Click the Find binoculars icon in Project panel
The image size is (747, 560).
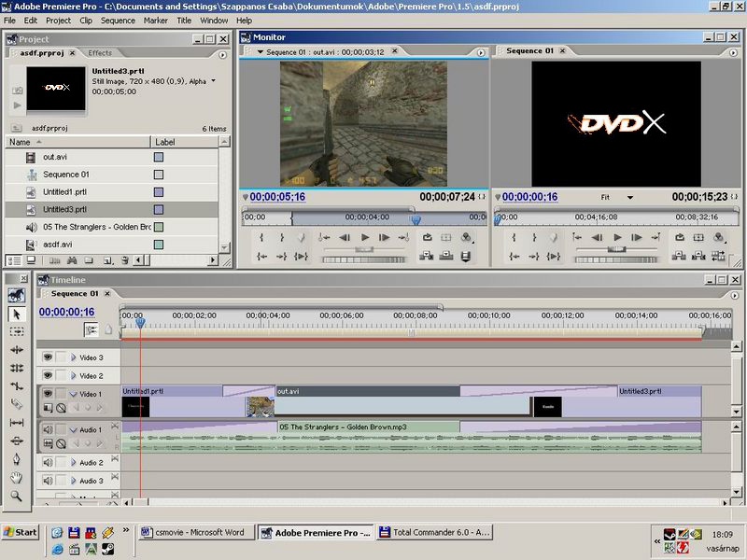[x=72, y=260]
